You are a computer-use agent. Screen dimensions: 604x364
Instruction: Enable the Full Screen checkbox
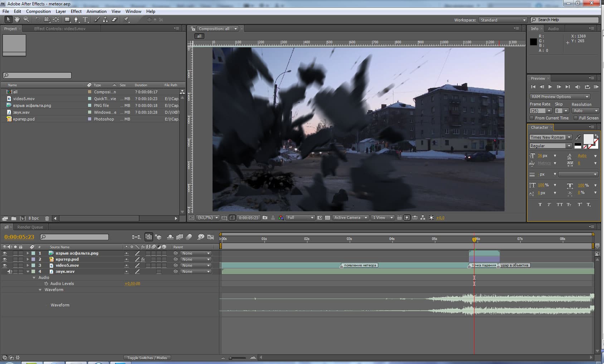click(x=576, y=118)
